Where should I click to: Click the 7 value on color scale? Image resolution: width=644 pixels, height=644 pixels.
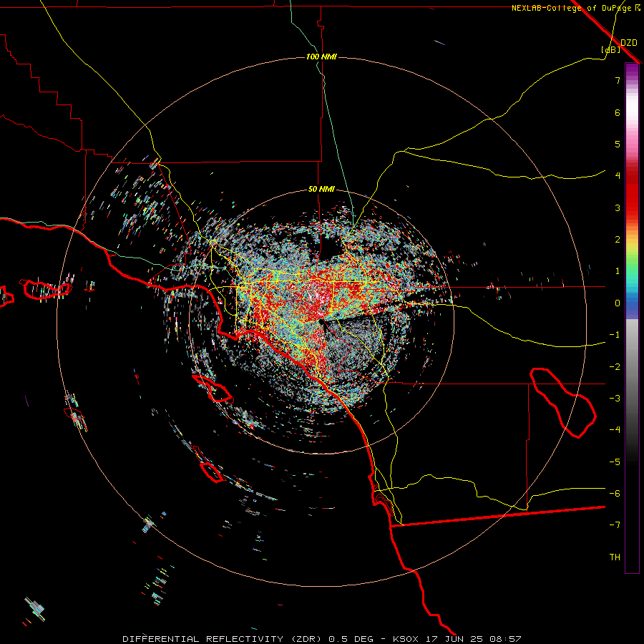pyautogui.click(x=618, y=80)
